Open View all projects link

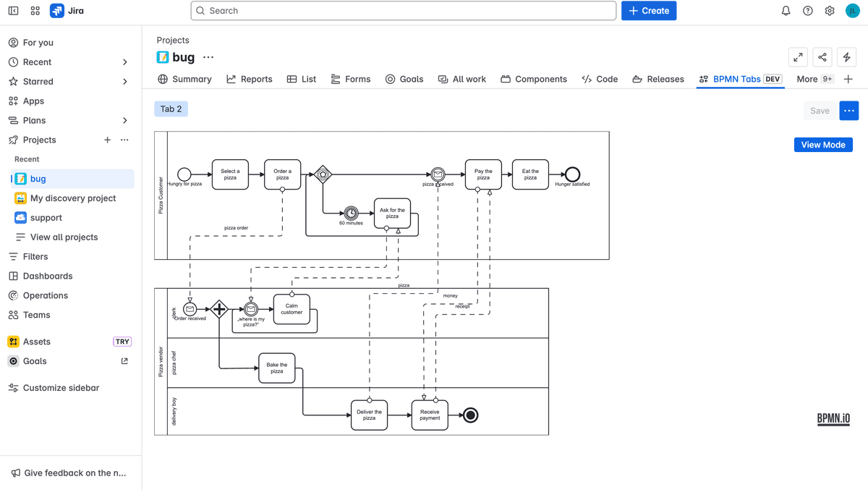tap(64, 237)
